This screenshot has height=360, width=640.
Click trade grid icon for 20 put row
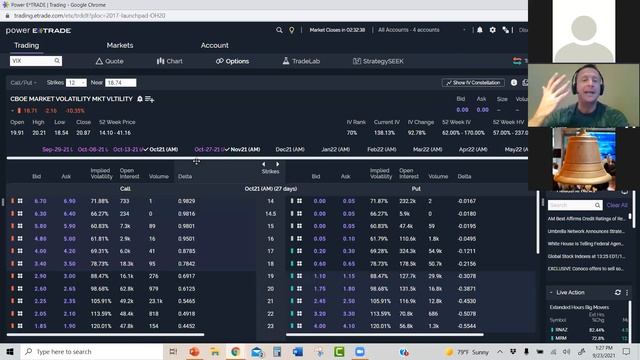coord(299,289)
